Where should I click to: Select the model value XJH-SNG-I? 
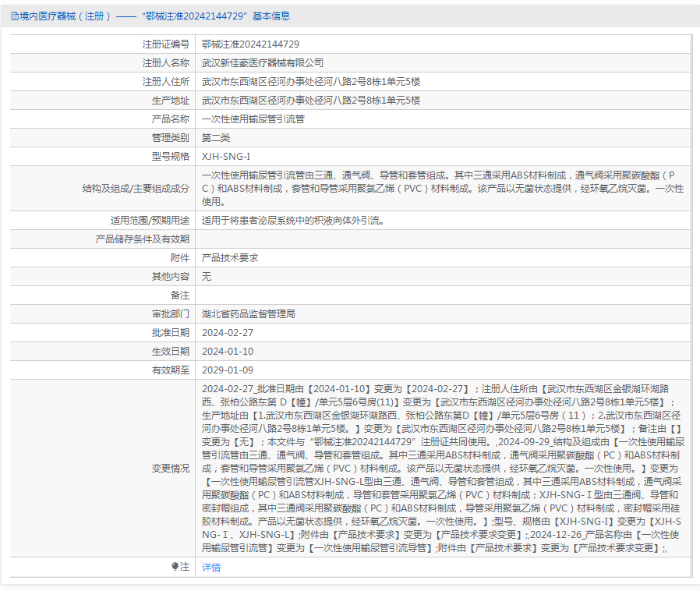coord(226,157)
